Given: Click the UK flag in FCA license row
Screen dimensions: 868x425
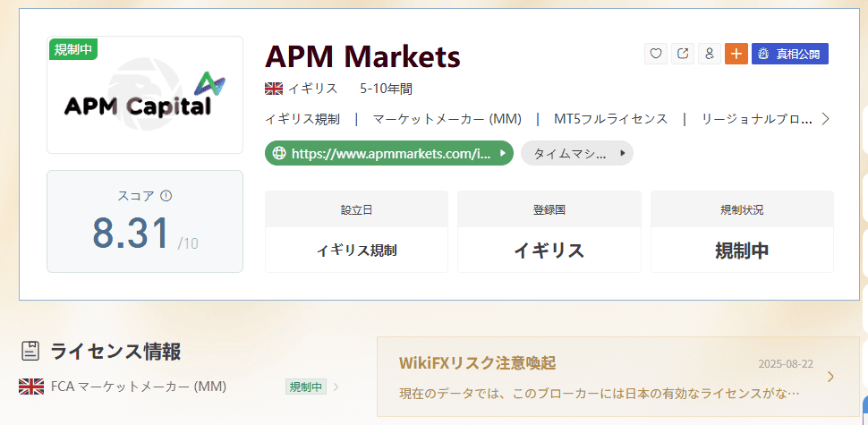Looking at the screenshot, I should (31, 387).
